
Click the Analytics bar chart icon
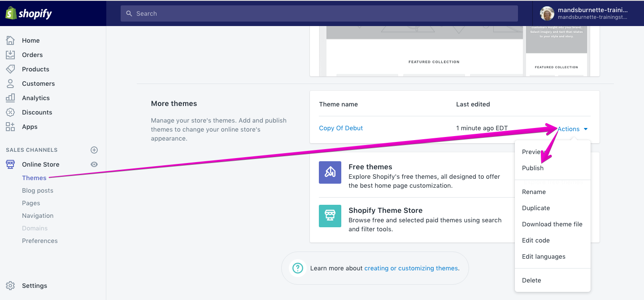10,98
